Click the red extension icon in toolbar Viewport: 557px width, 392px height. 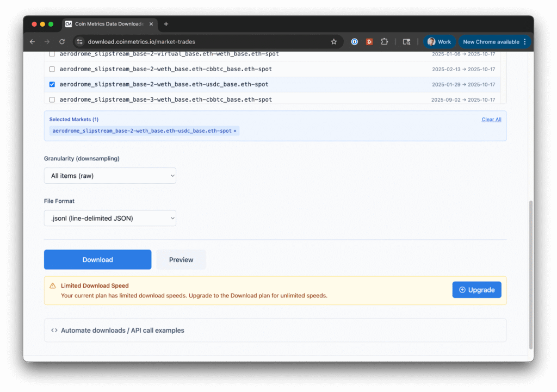click(x=369, y=42)
